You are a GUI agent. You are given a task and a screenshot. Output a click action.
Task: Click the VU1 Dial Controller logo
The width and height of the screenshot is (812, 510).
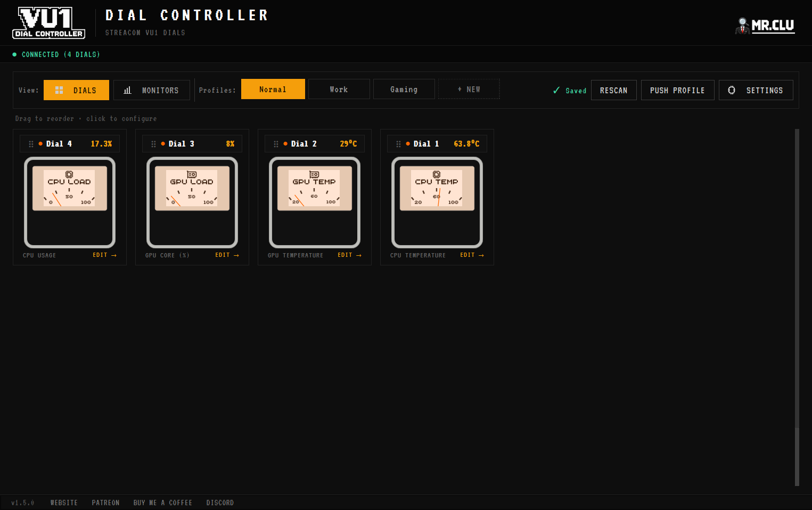pyautogui.click(x=48, y=23)
